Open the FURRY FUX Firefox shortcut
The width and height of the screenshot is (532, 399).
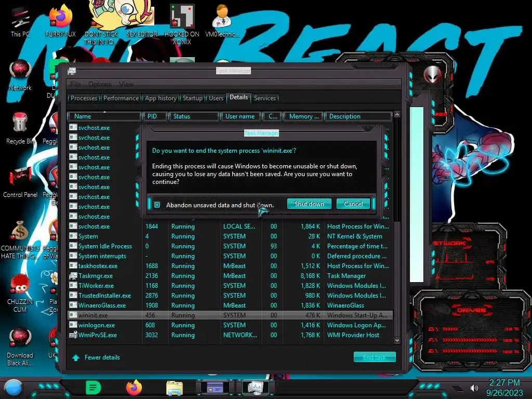61,21
